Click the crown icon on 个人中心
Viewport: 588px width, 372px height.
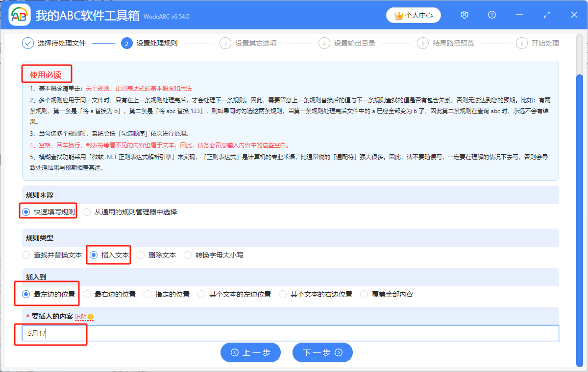(398, 15)
